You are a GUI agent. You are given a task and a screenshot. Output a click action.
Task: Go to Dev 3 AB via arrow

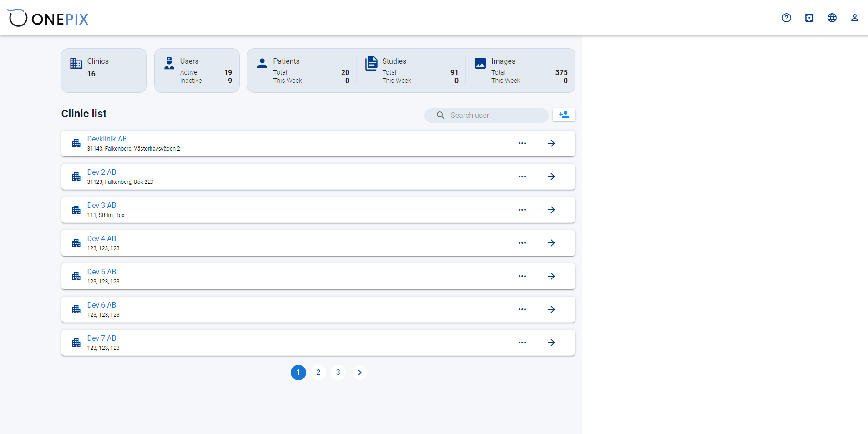551,210
